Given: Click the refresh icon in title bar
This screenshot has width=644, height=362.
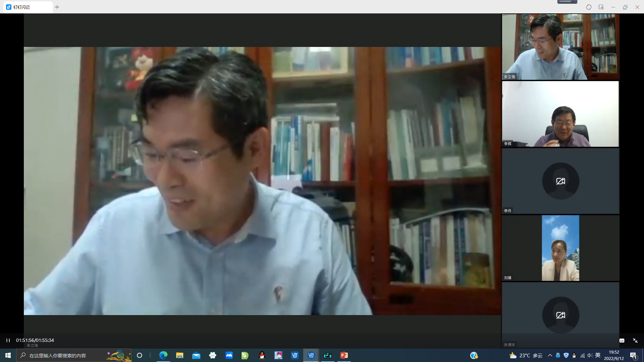Looking at the screenshot, I should [589, 7].
